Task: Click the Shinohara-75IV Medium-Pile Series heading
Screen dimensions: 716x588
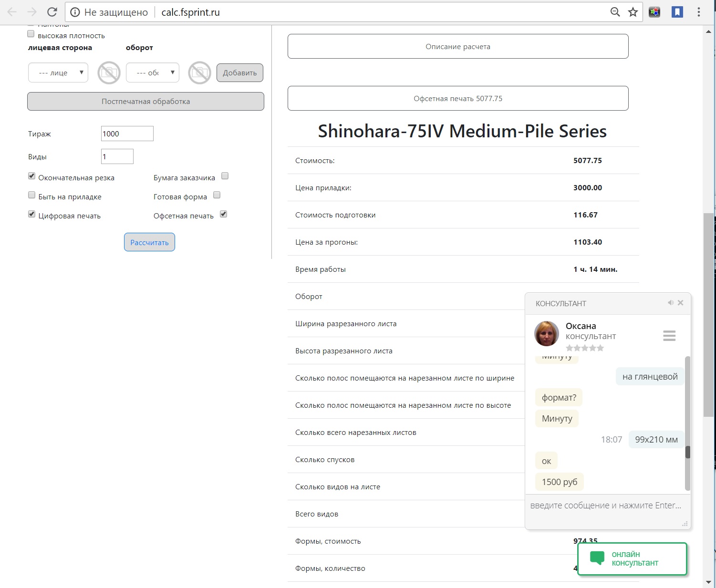Action: pyautogui.click(x=462, y=131)
